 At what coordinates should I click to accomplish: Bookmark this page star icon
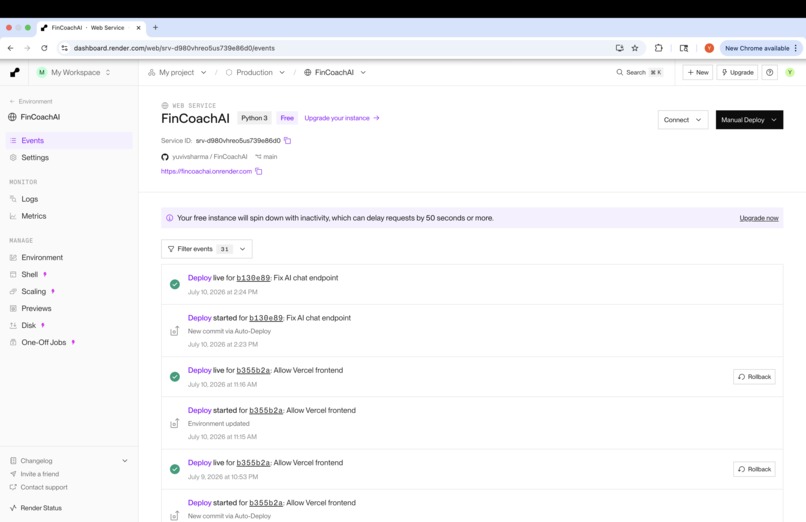635,48
